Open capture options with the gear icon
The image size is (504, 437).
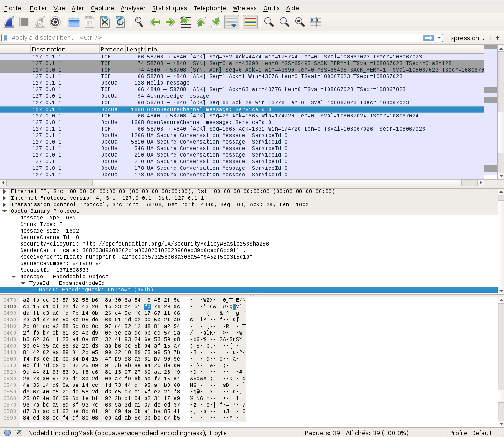pyautogui.click(x=55, y=22)
